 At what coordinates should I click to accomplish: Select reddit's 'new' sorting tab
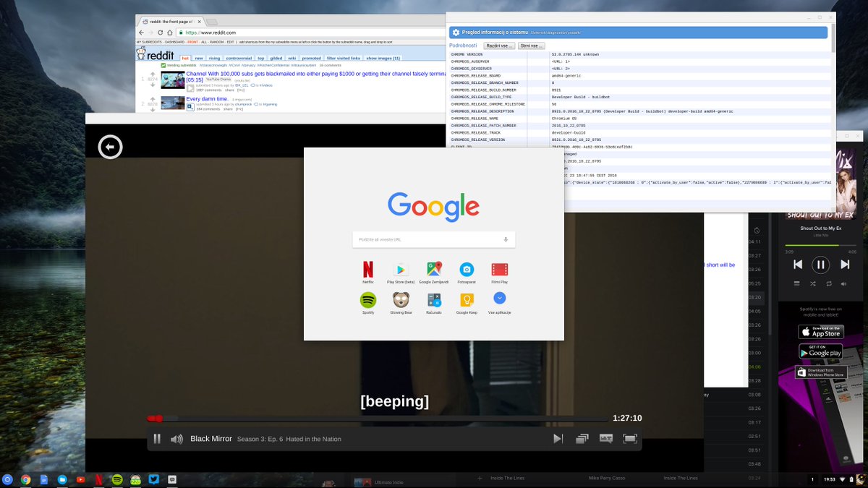pyautogui.click(x=199, y=58)
